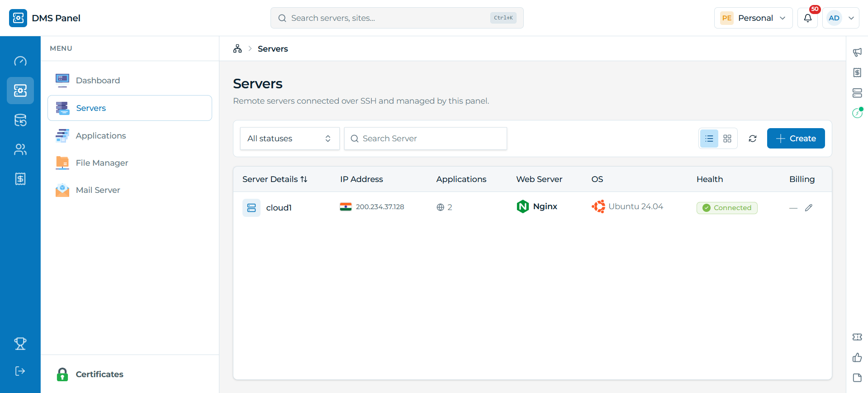Click the Billing column header
The image size is (868, 393).
tap(802, 179)
